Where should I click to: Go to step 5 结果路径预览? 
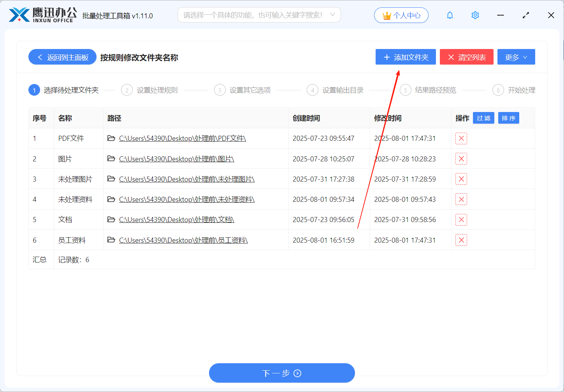click(428, 90)
